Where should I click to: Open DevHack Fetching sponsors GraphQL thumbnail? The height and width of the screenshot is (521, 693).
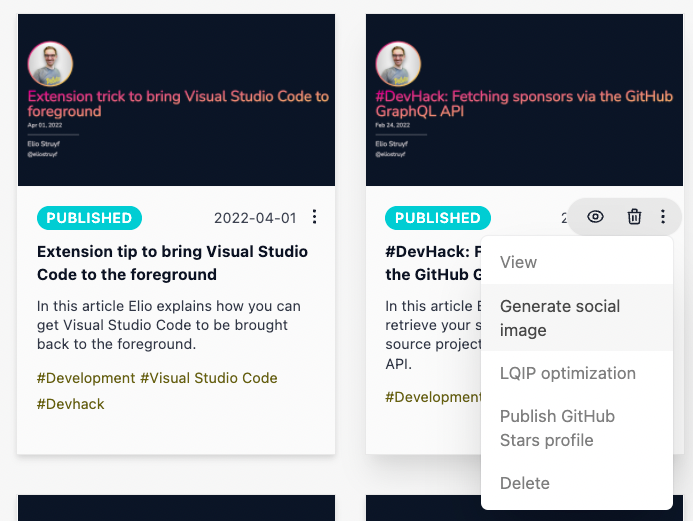524,100
